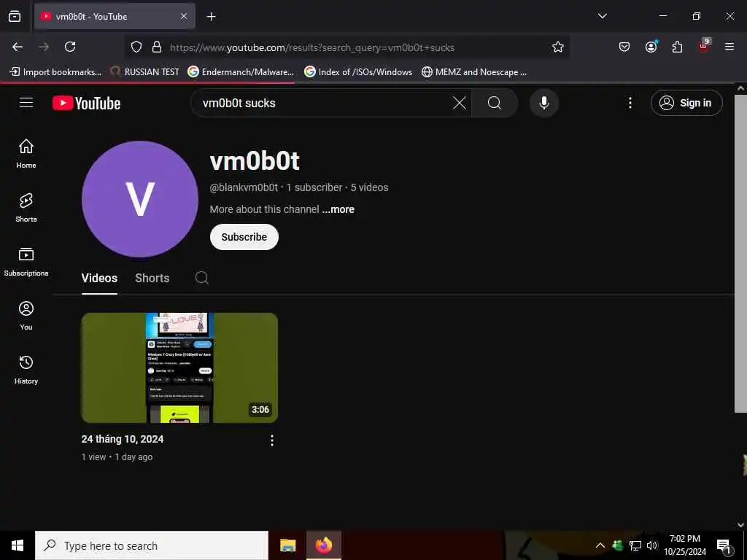
Task: Close the vm0b0t YouTube browser tab
Action: 183,16
